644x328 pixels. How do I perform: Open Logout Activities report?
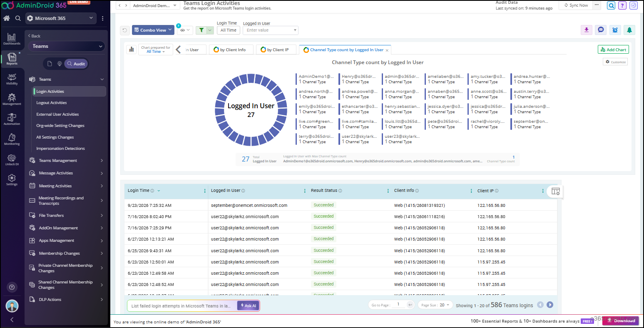52,103
